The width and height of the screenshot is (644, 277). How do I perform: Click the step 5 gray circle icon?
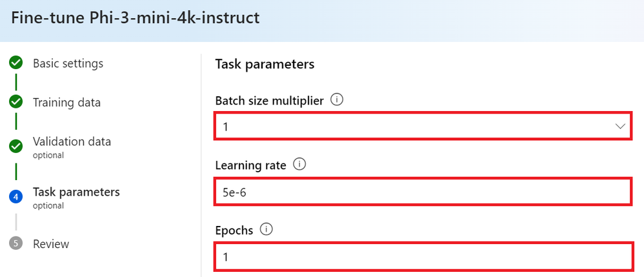click(x=16, y=243)
